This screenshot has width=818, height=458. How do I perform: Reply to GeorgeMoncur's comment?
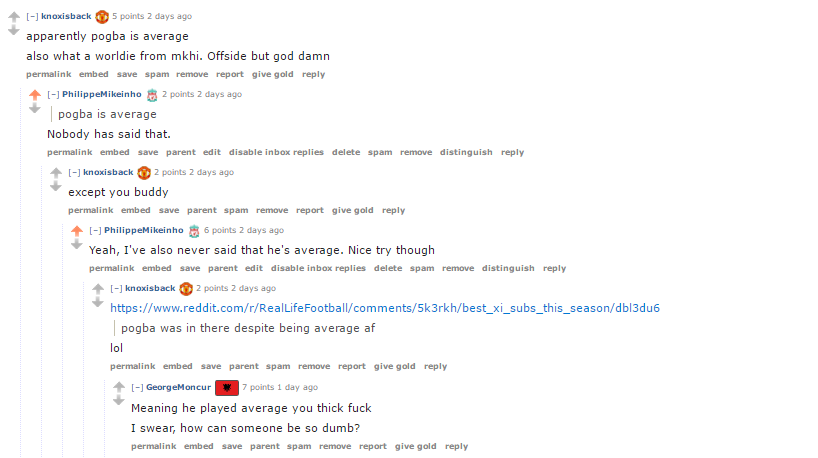point(456,447)
